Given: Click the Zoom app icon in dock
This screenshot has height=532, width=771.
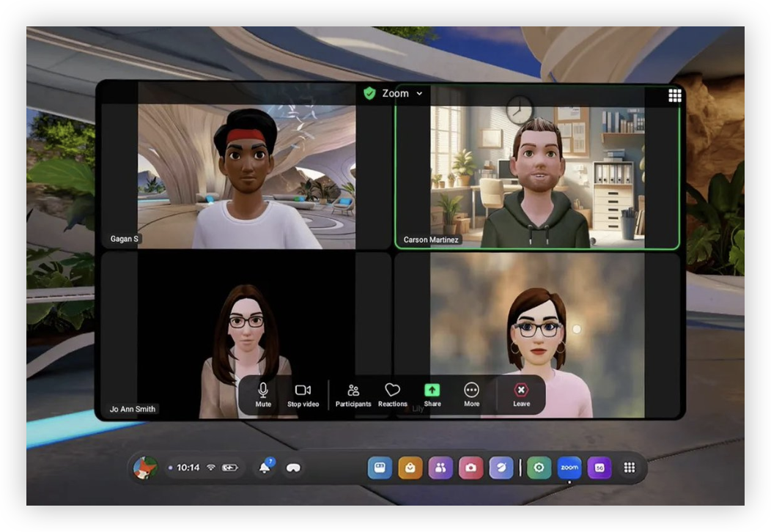Looking at the screenshot, I should [569, 468].
